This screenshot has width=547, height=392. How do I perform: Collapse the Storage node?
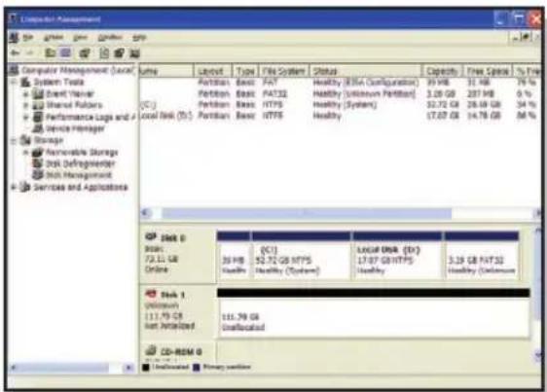point(14,140)
